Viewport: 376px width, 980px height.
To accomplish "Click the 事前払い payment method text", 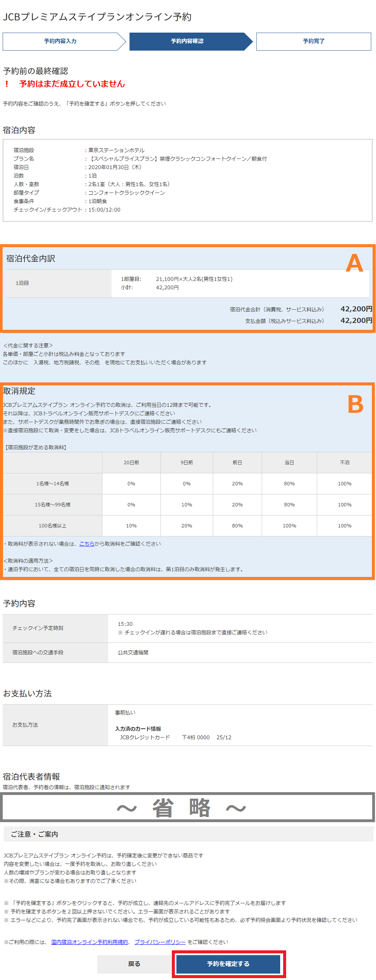I will tap(125, 713).
